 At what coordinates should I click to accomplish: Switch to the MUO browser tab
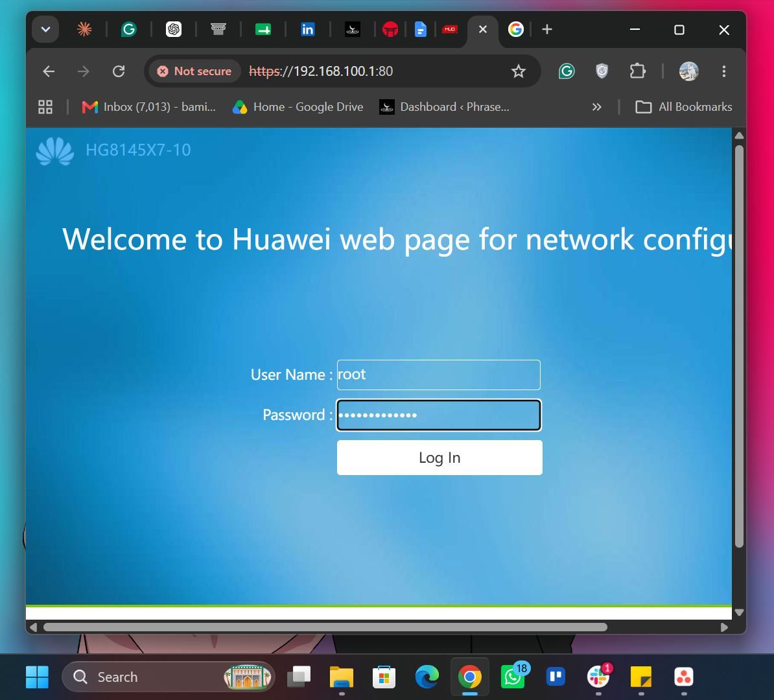(450, 30)
